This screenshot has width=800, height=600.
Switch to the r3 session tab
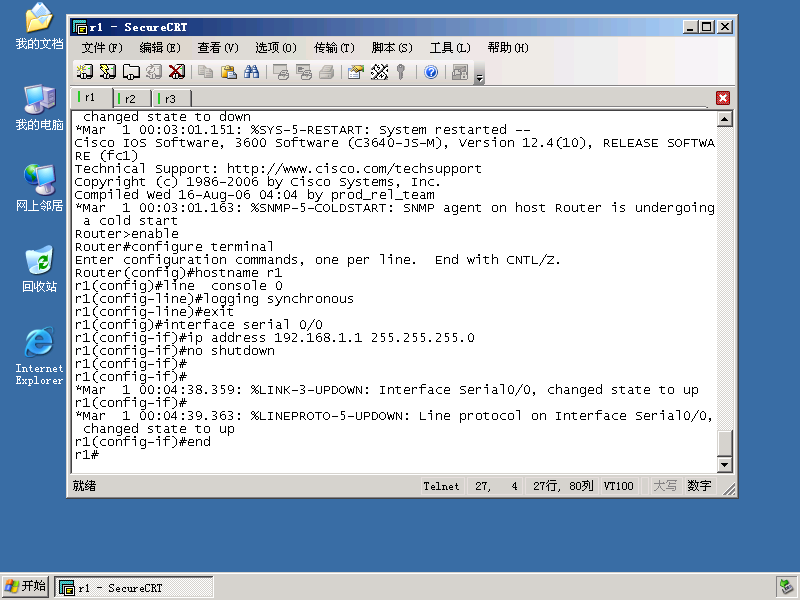[171, 98]
